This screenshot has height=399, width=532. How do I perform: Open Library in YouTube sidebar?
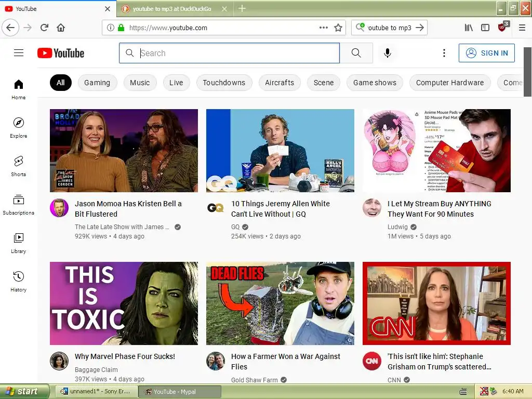[x=19, y=243]
